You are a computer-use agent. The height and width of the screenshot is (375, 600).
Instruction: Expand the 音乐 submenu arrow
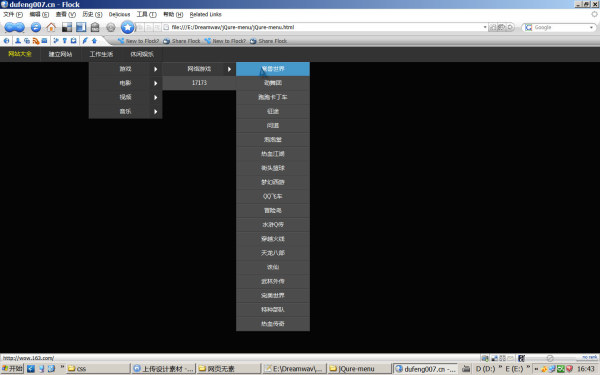click(x=155, y=111)
